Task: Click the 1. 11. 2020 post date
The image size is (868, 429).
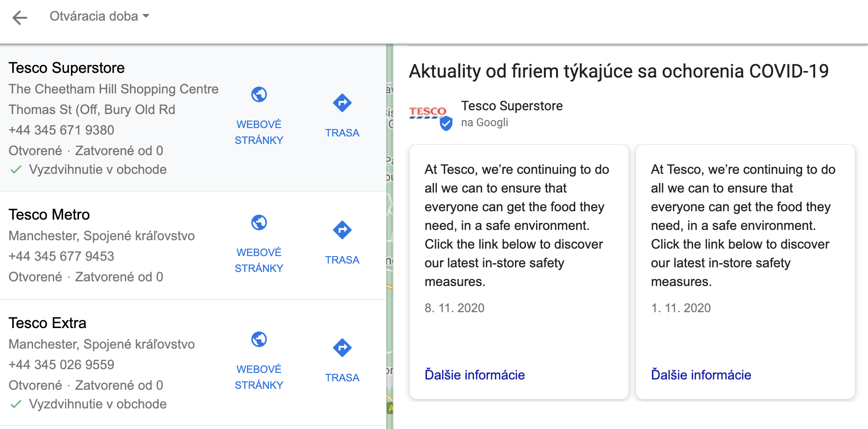Action: (x=681, y=308)
